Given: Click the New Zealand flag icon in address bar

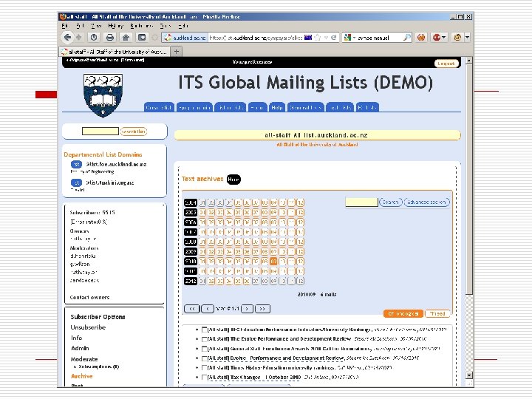Looking at the screenshot, I should coord(308,38).
